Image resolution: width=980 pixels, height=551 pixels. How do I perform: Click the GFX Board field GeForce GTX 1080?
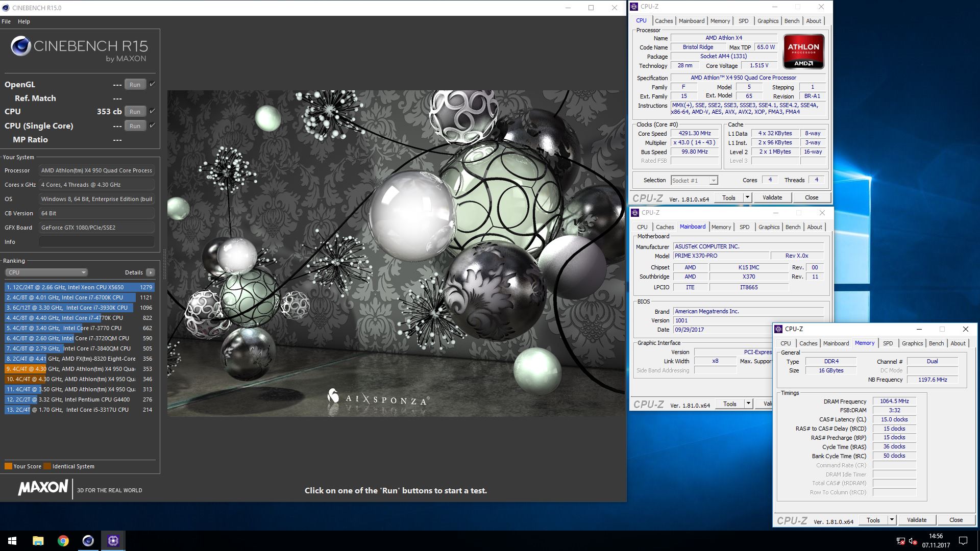96,228
